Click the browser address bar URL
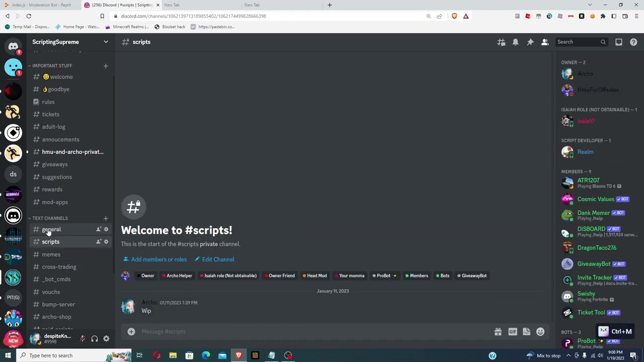The image size is (644, 362). (193, 16)
